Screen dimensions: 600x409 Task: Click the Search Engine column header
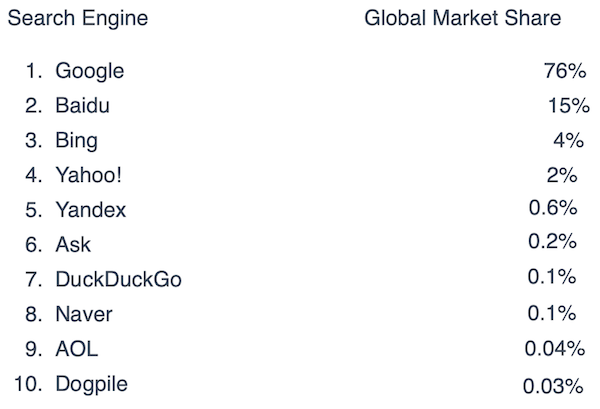pos(78,18)
